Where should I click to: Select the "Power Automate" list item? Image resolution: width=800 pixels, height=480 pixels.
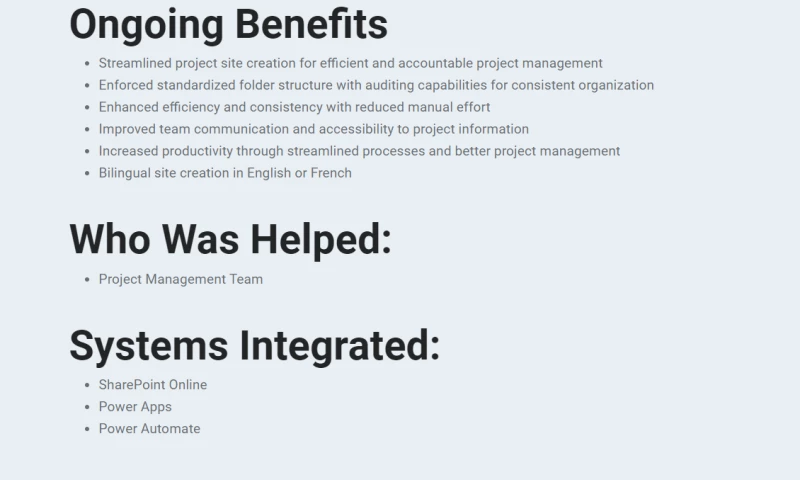click(x=149, y=429)
